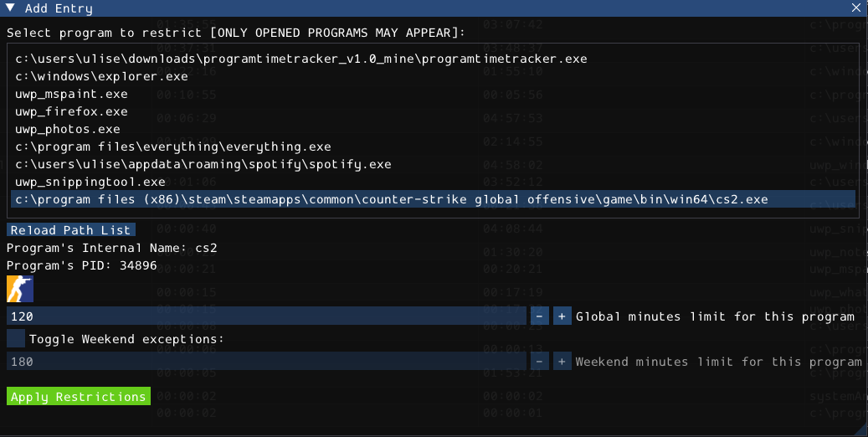
Task: Choose uwp_mspaint.exe from program list
Action: pyautogui.click(x=433, y=94)
